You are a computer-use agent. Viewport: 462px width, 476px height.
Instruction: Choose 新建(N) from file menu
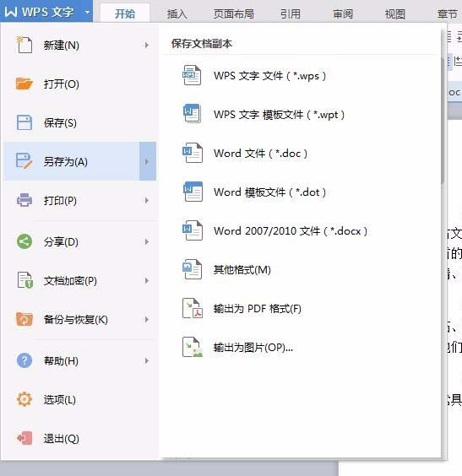(80, 46)
